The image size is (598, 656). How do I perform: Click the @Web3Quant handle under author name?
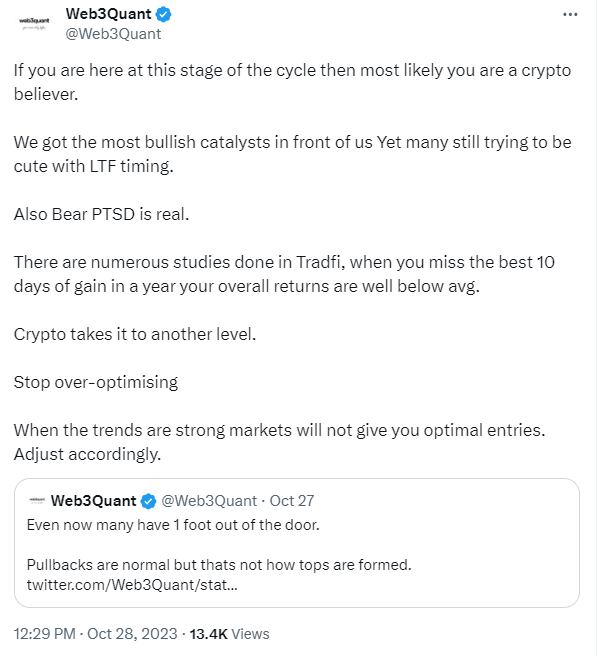(113, 34)
